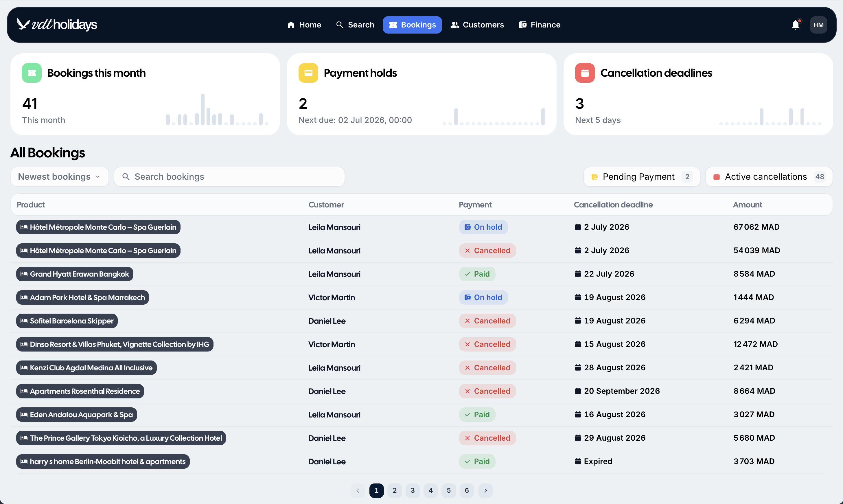Click the bed icon on Eden Andalou Aquapark
Screen dimensions: 843x504
(24, 415)
